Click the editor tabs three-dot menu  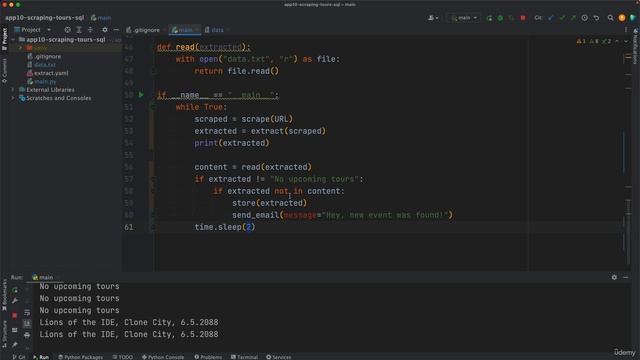(x=626, y=30)
